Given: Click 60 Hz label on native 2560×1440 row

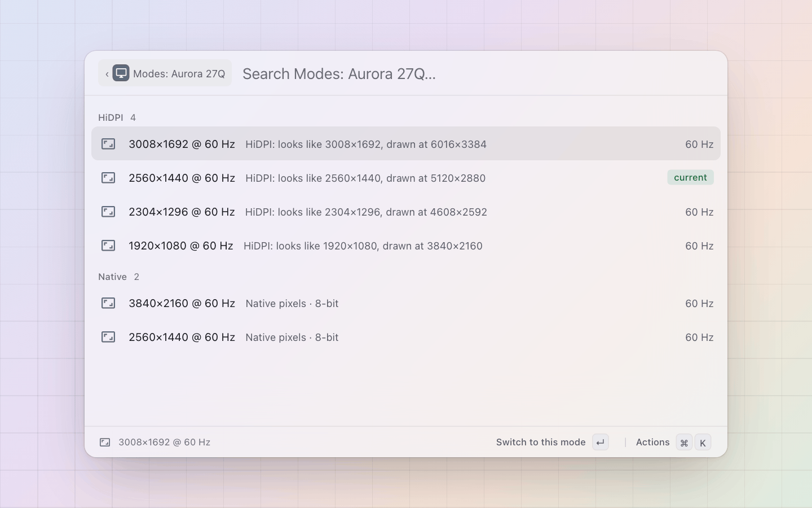Looking at the screenshot, I should pos(699,338).
